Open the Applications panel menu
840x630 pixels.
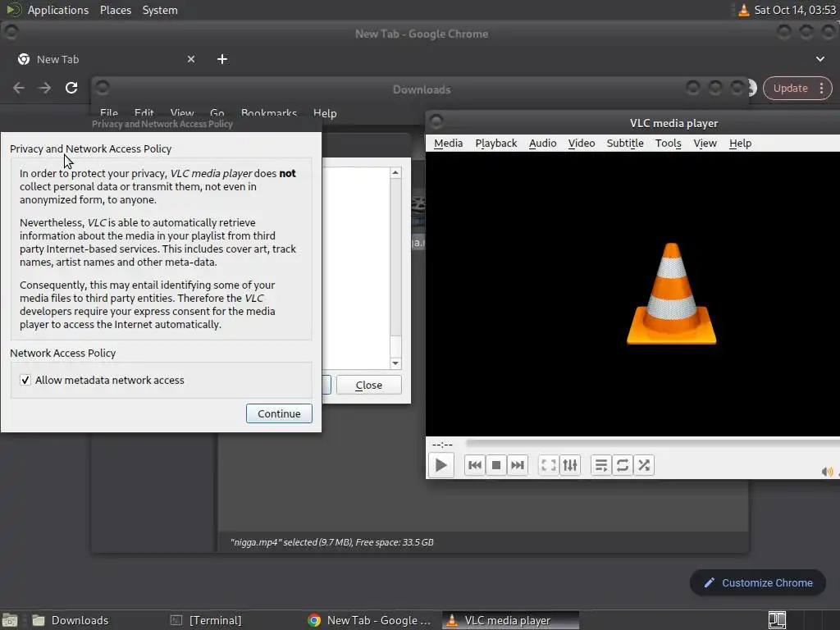tap(58, 10)
